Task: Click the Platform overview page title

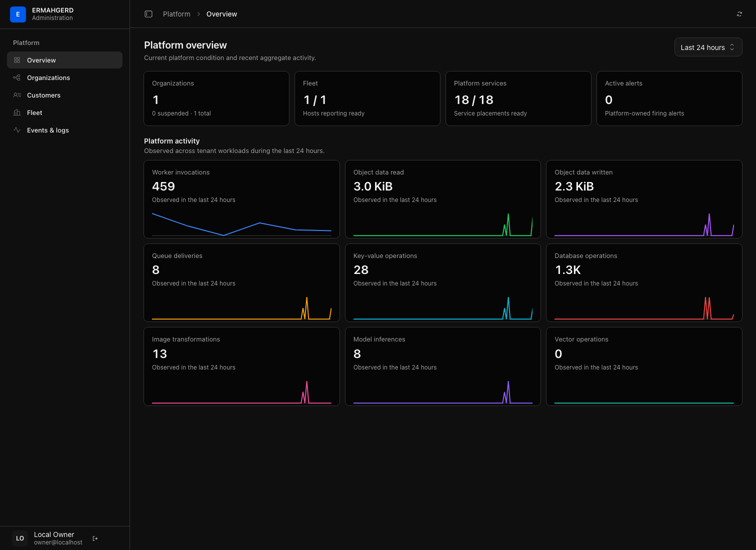Action: (185, 45)
